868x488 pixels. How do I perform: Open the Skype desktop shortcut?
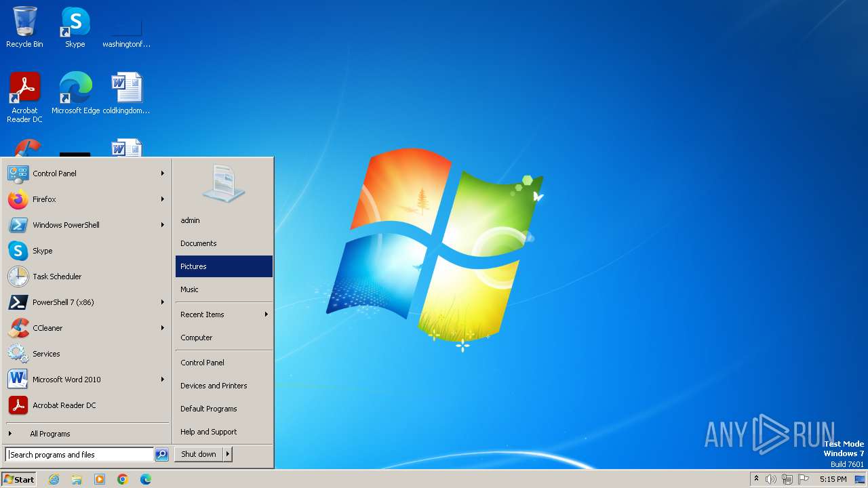coord(75,27)
